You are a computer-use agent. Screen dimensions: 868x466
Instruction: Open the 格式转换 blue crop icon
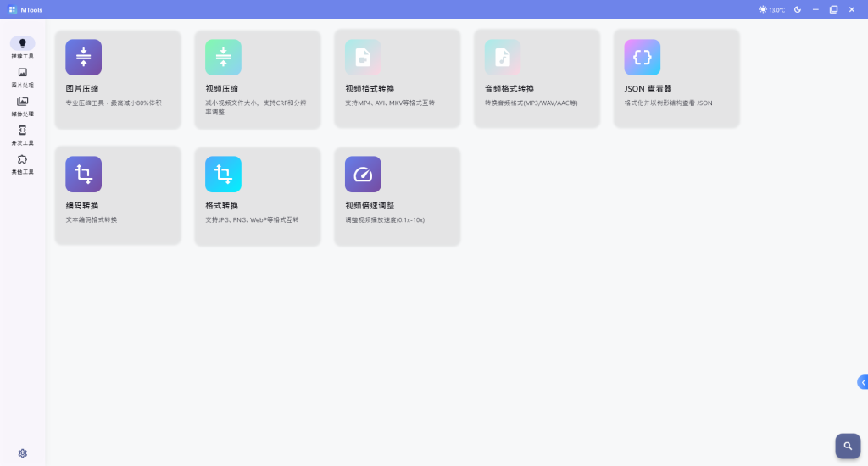pyautogui.click(x=223, y=175)
